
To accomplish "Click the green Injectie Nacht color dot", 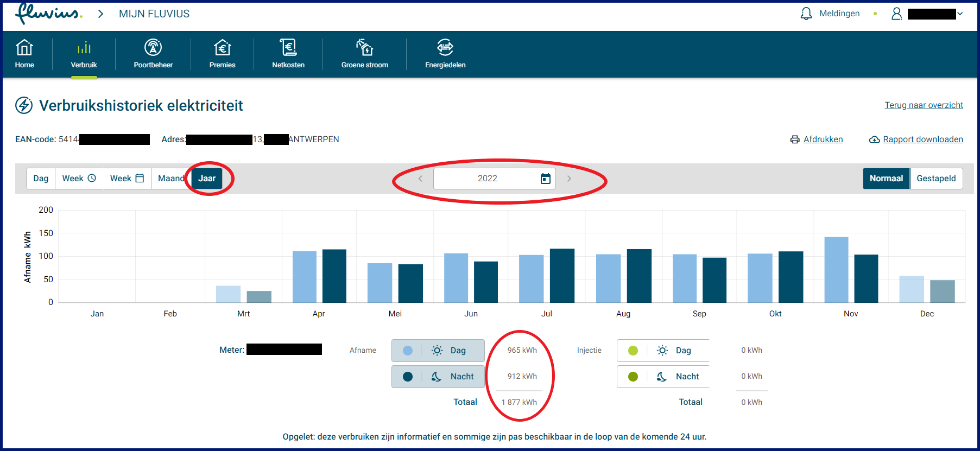I will (633, 377).
